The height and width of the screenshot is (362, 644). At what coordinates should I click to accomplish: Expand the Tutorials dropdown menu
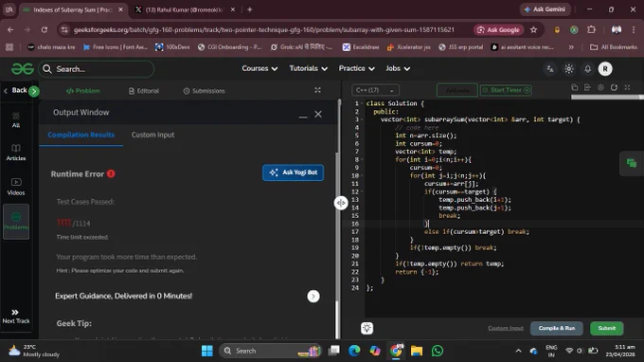(x=308, y=68)
